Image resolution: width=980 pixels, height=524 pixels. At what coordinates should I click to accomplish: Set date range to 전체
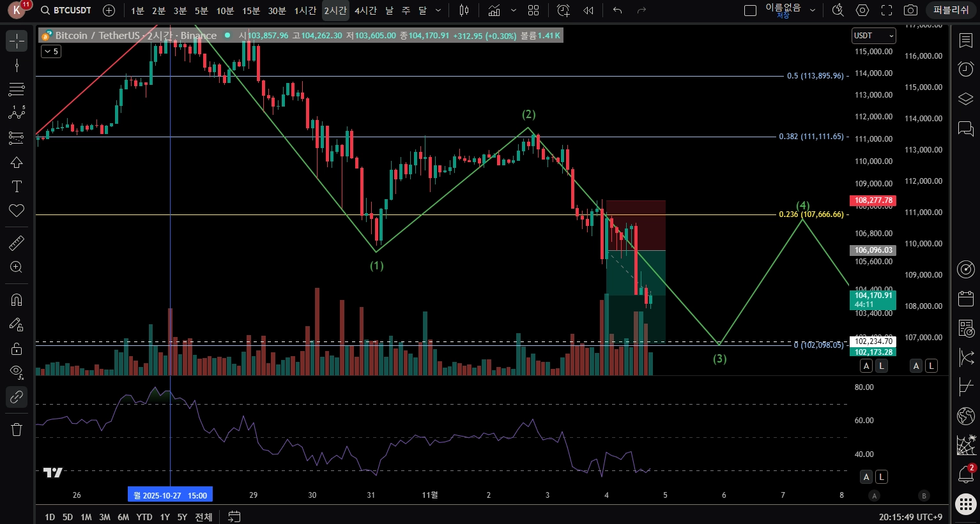(x=203, y=517)
